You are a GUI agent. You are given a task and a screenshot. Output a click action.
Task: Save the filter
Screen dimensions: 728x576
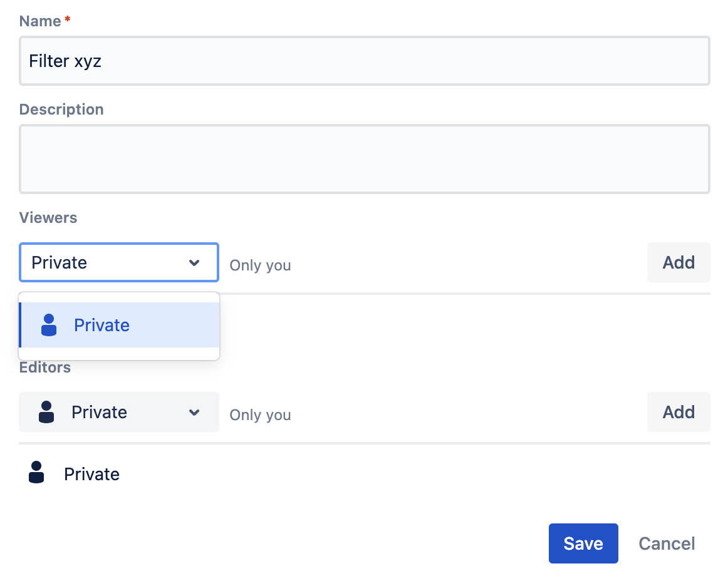(x=583, y=543)
